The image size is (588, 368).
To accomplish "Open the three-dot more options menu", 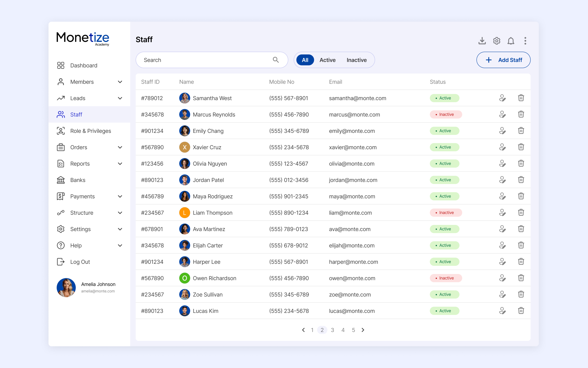I will 525,41.
